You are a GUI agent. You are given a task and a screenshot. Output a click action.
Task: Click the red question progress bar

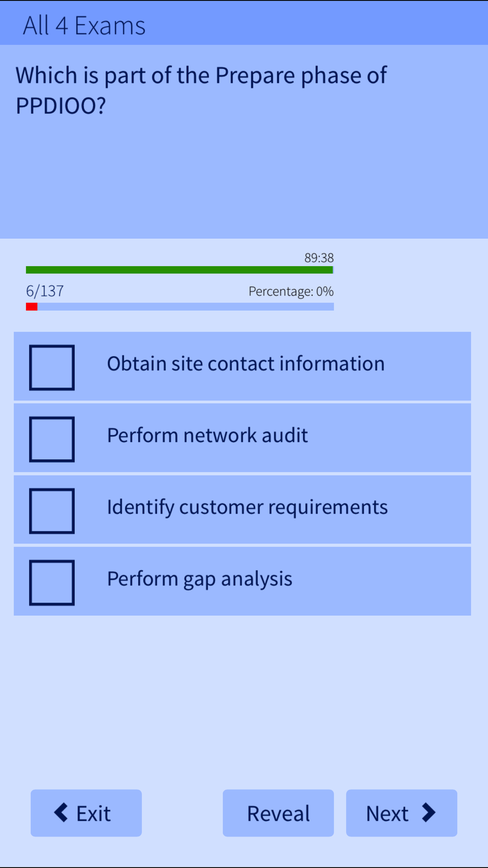point(32,307)
